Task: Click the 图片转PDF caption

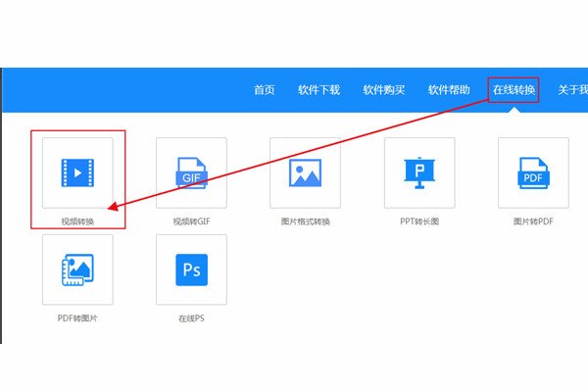Action: (x=533, y=221)
